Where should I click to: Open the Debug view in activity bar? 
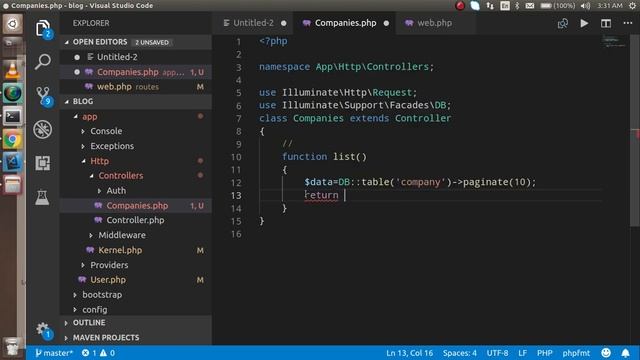[42, 129]
